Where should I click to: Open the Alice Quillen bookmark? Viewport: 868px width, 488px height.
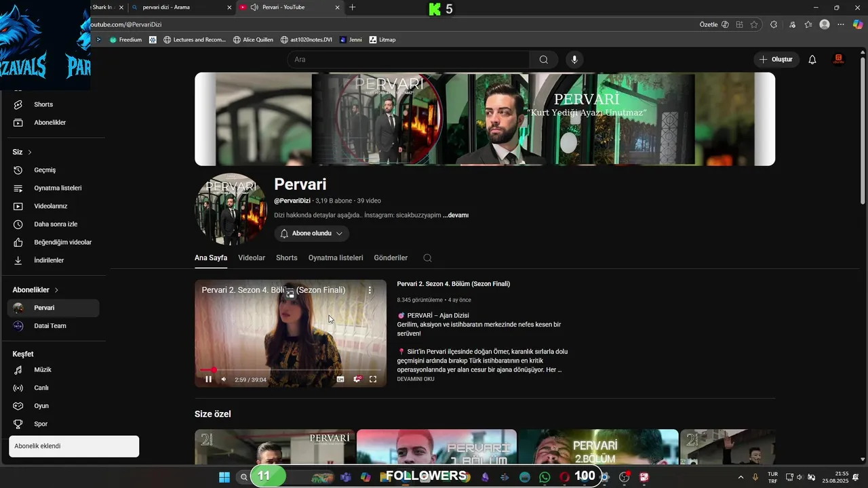(253, 39)
